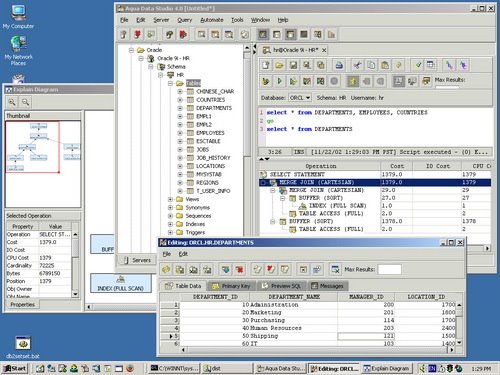Click the scissors Cut icon
Screen dimensions: 500x375
click(357, 65)
